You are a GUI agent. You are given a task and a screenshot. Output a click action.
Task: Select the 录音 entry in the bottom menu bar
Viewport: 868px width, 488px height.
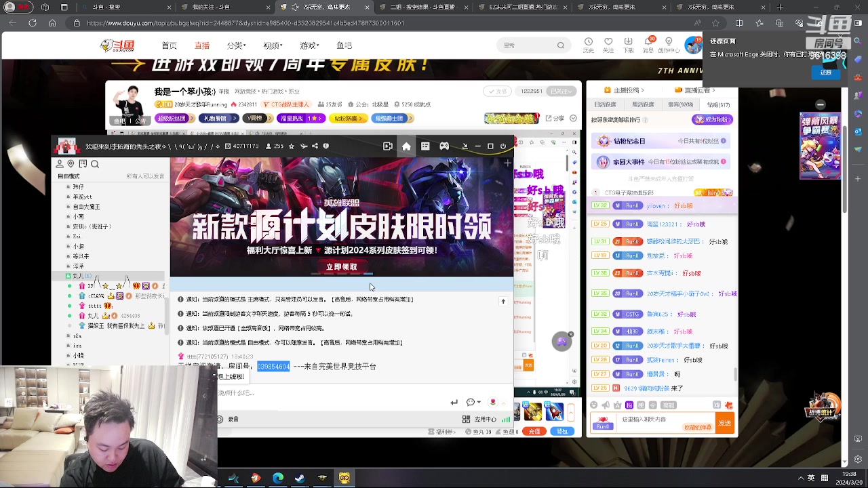pos(233,420)
